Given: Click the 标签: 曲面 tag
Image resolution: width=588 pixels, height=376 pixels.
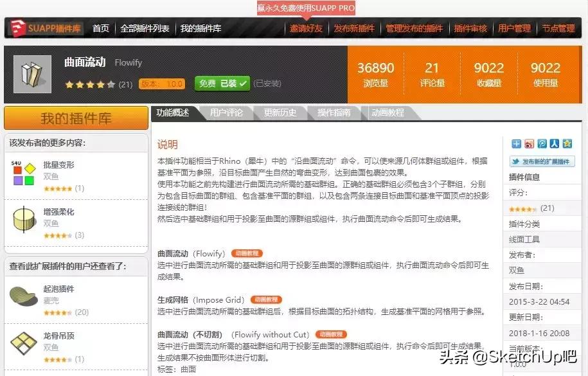Looking at the screenshot, I should pyautogui.click(x=177, y=369).
